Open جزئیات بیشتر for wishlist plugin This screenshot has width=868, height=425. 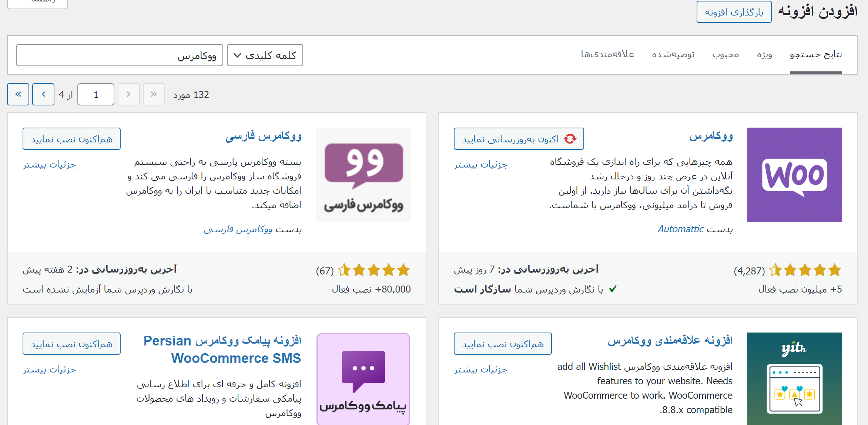(x=480, y=370)
